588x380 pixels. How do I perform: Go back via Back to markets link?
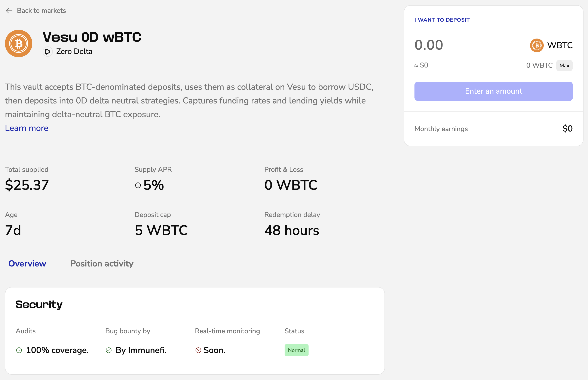(x=41, y=11)
